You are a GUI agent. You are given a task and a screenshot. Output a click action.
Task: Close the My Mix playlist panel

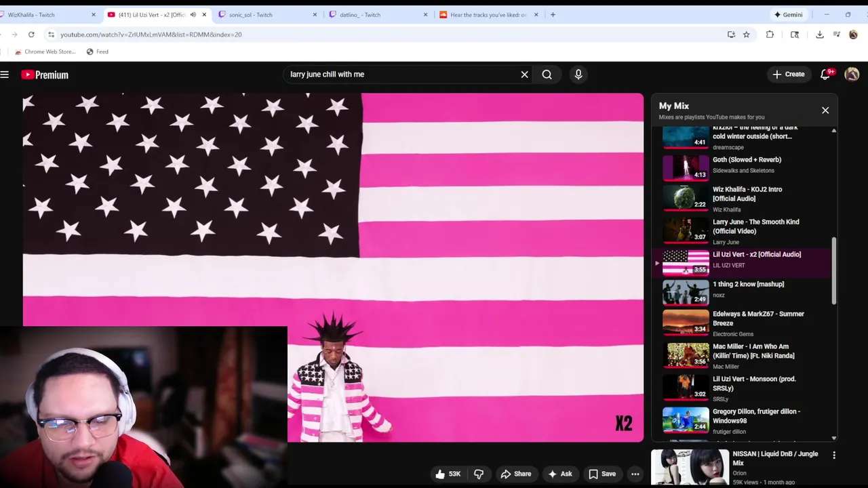[825, 110]
